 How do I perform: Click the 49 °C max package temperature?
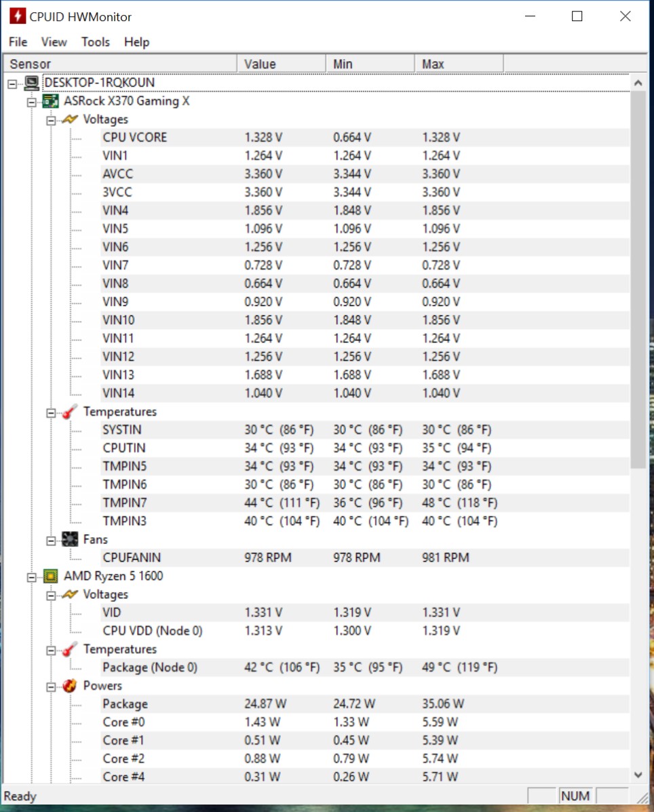click(459, 668)
